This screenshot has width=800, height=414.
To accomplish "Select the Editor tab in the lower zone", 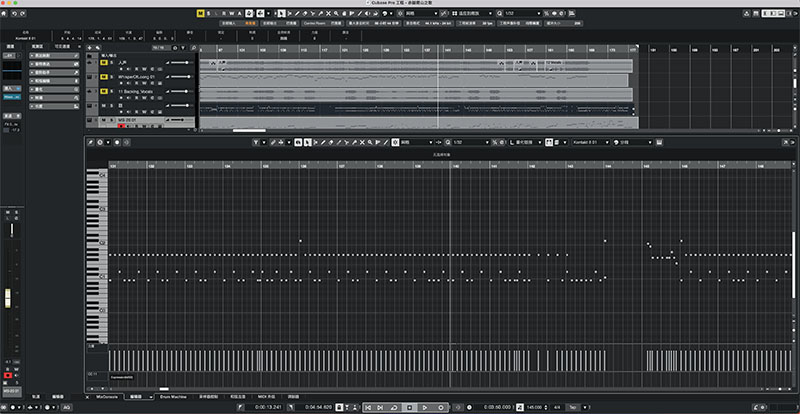I will tap(135, 396).
